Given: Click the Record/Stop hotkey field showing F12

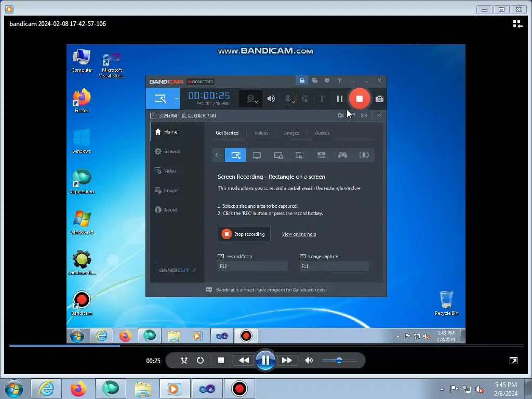Looking at the screenshot, I should 253,267.
